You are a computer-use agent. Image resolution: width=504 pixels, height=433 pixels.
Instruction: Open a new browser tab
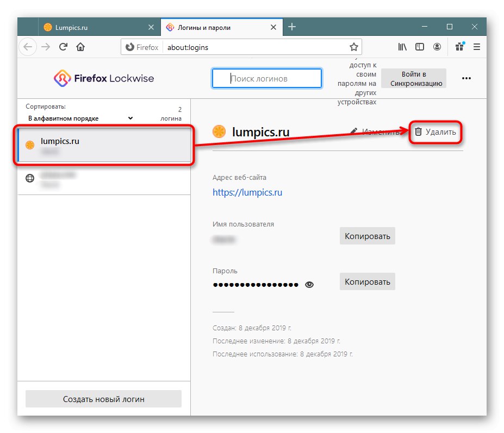point(292,27)
